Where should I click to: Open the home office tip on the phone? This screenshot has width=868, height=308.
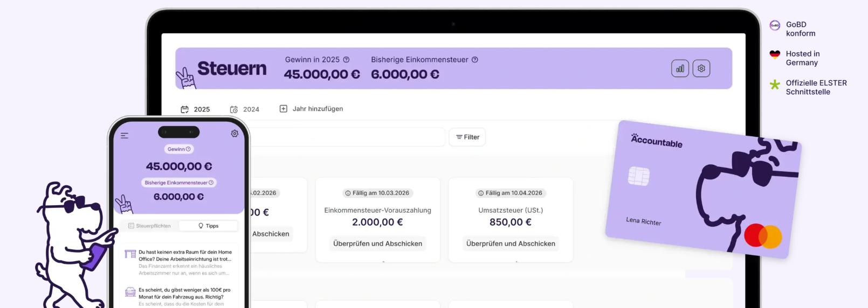(179, 262)
